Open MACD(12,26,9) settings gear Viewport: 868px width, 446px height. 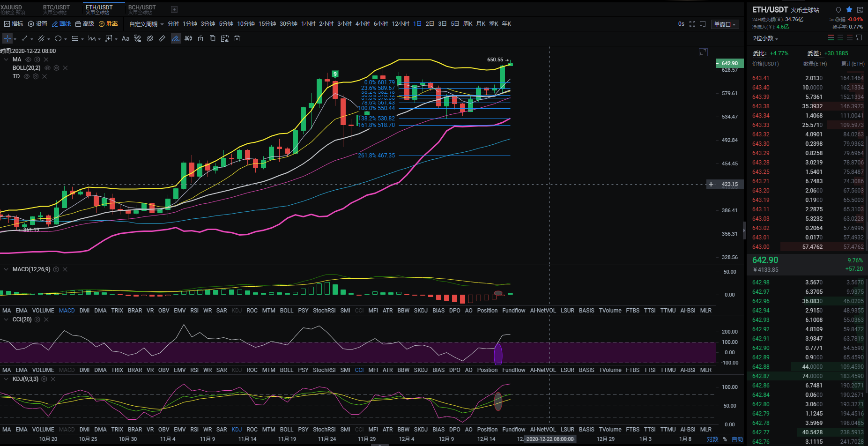click(x=56, y=269)
